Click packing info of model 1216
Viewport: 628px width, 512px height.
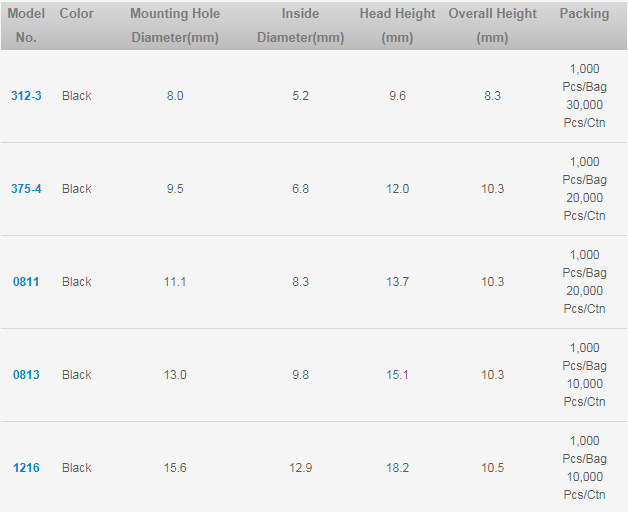pos(584,468)
